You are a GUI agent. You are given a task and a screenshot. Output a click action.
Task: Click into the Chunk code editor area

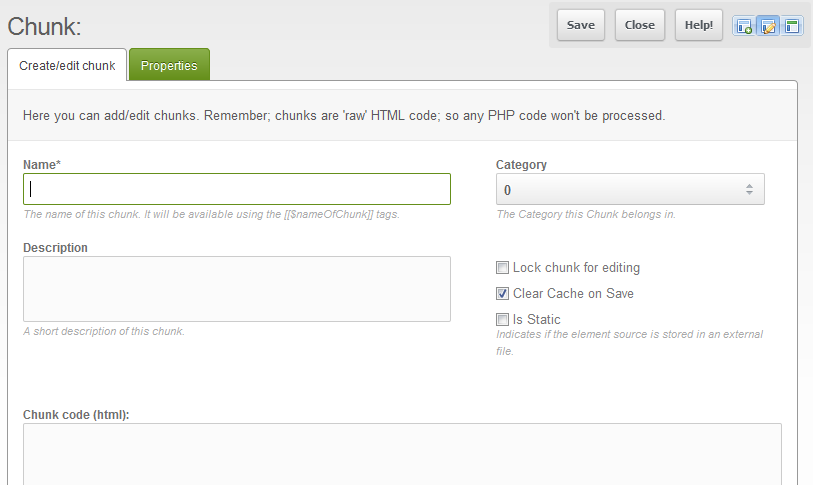402,453
